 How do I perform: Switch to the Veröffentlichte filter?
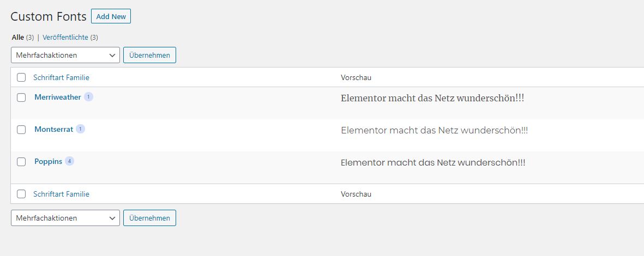[x=65, y=38]
